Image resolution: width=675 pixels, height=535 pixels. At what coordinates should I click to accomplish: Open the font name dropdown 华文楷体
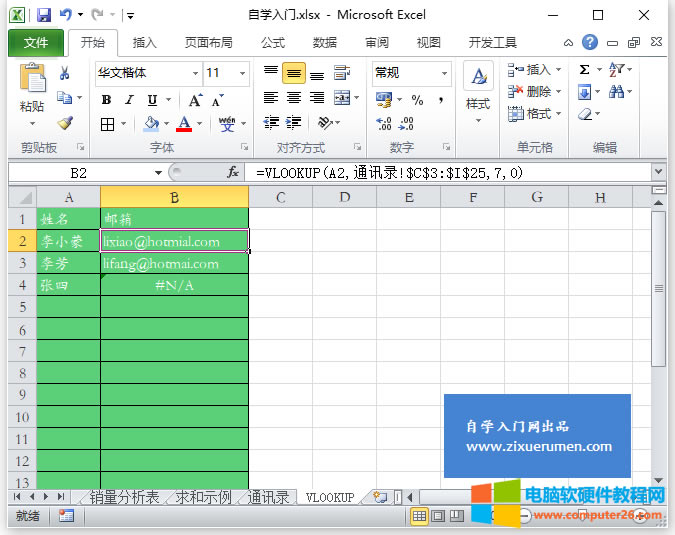click(146, 73)
